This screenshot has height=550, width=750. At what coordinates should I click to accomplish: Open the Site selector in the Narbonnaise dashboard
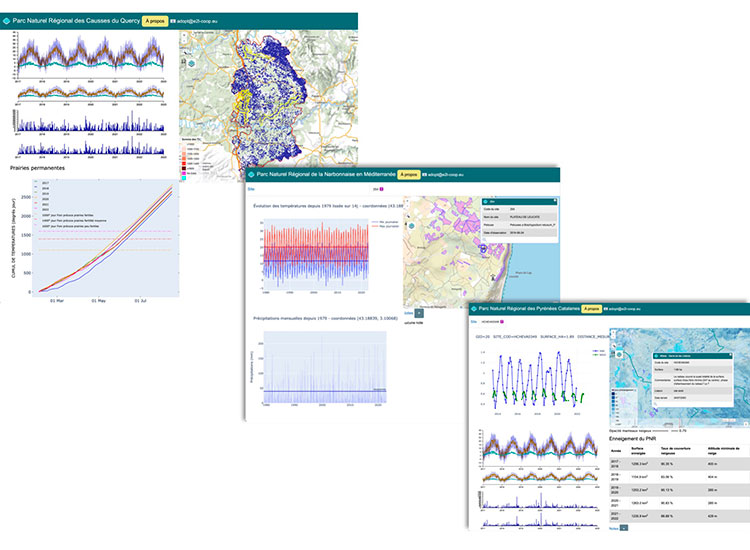(252, 188)
